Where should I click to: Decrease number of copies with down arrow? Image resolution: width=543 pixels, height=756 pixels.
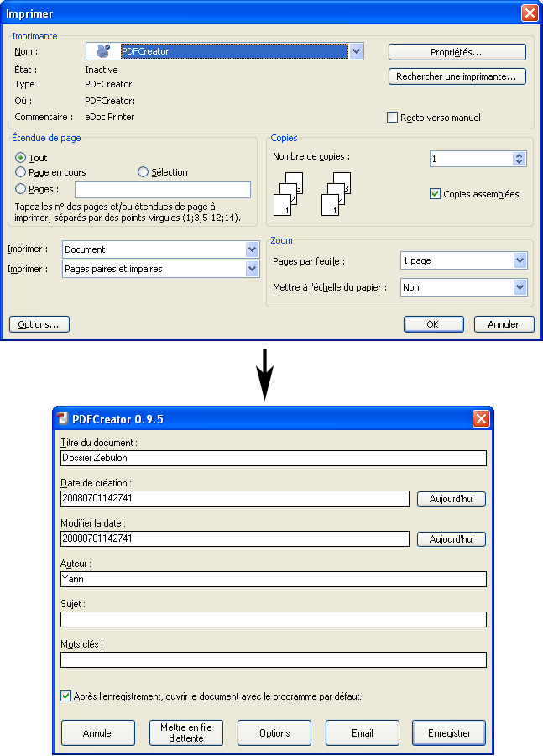pyautogui.click(x=519, y=162)
